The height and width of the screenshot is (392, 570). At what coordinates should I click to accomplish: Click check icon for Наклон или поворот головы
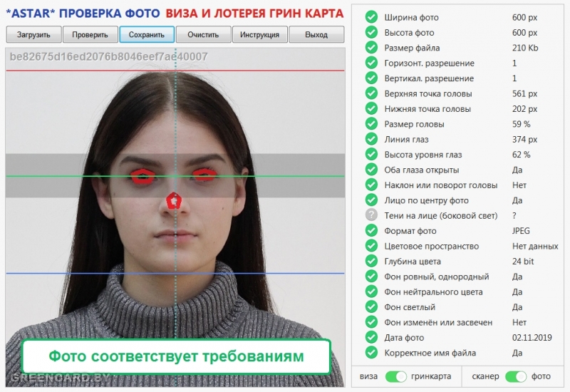click(371, 185)
